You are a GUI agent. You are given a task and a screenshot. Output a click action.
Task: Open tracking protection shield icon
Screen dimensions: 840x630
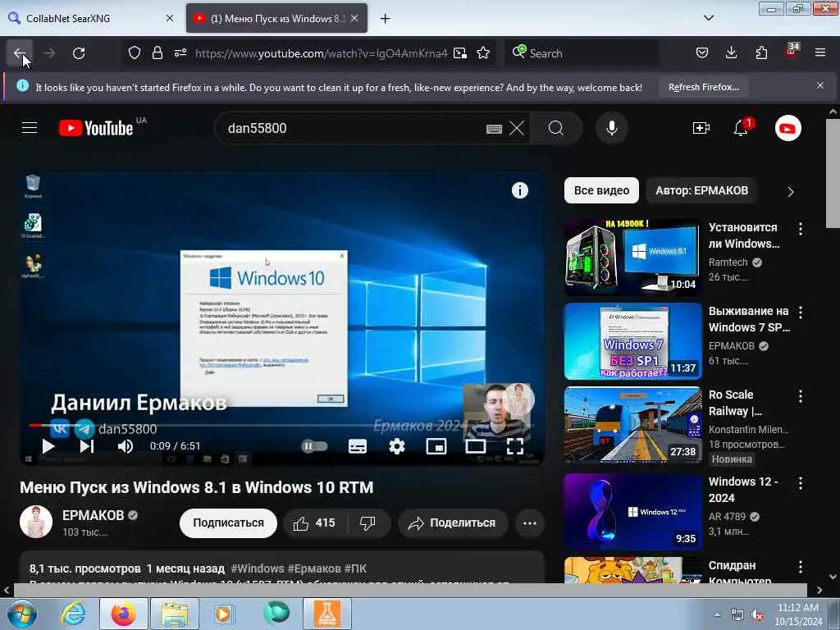pos(135,52)
